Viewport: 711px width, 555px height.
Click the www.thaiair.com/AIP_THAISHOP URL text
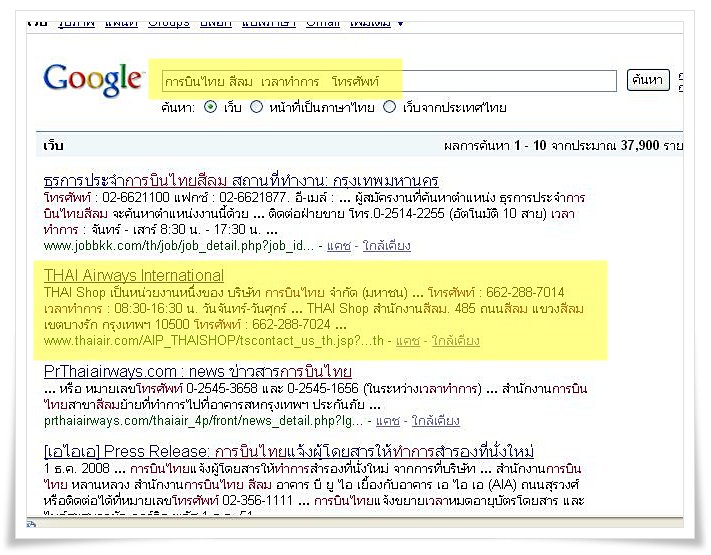[214, 341]
